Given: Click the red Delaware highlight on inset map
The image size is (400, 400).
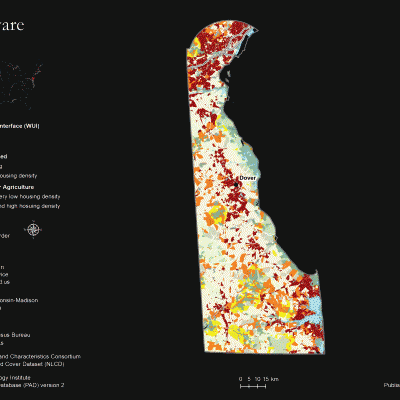Looking at the screenshot, I should (x=33, y=79).
